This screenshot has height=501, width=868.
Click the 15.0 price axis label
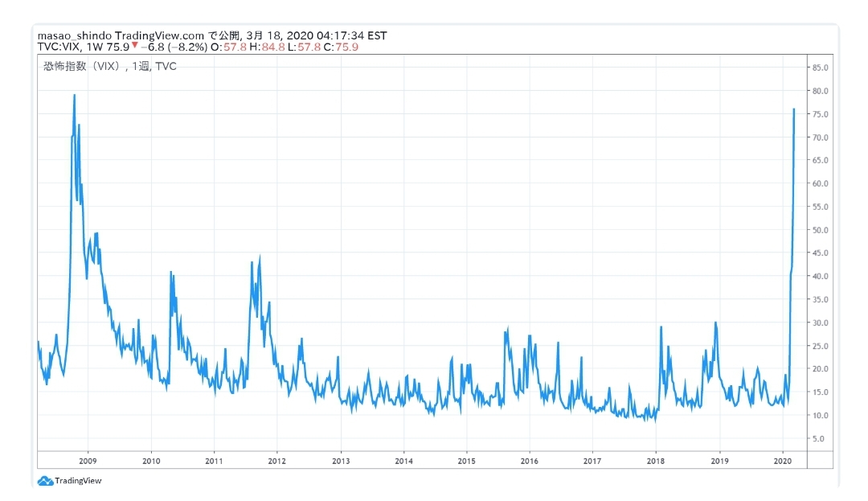pos(820,392)
